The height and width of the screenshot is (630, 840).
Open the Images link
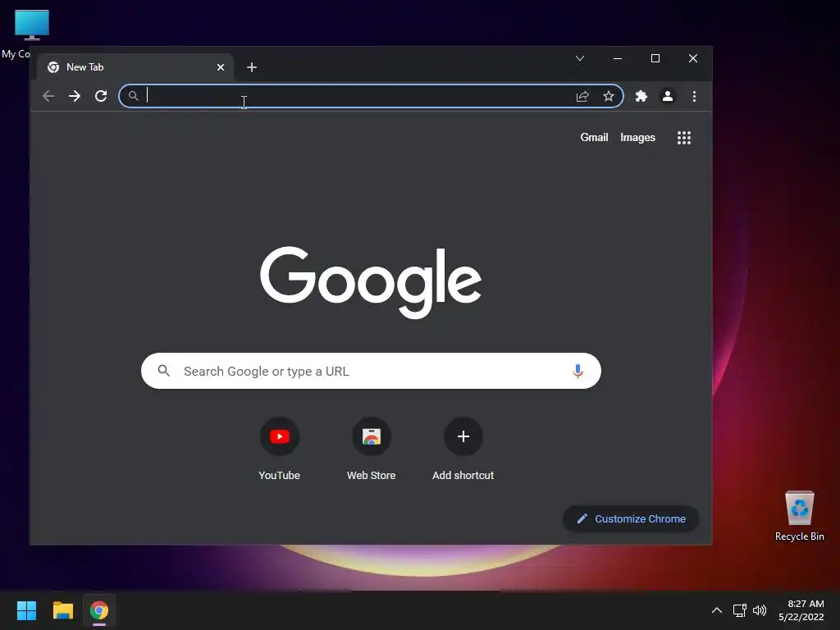[x=637, y=138]
